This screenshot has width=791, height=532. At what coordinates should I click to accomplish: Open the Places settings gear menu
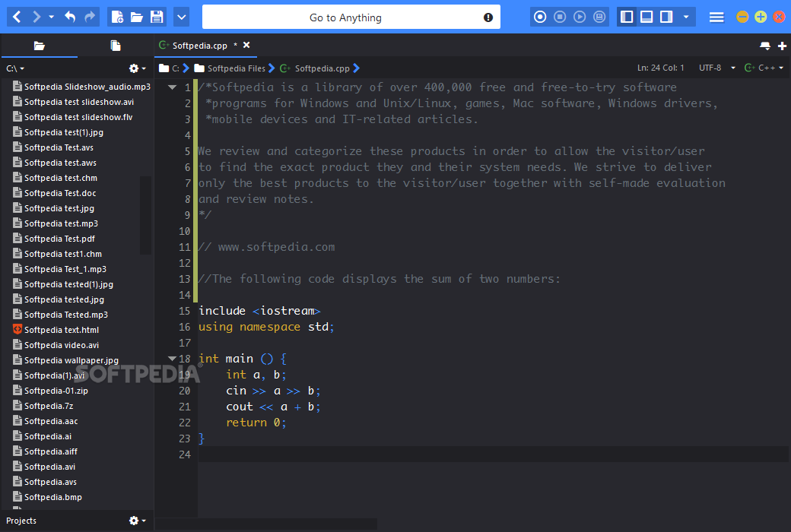[x=137, y=68]
